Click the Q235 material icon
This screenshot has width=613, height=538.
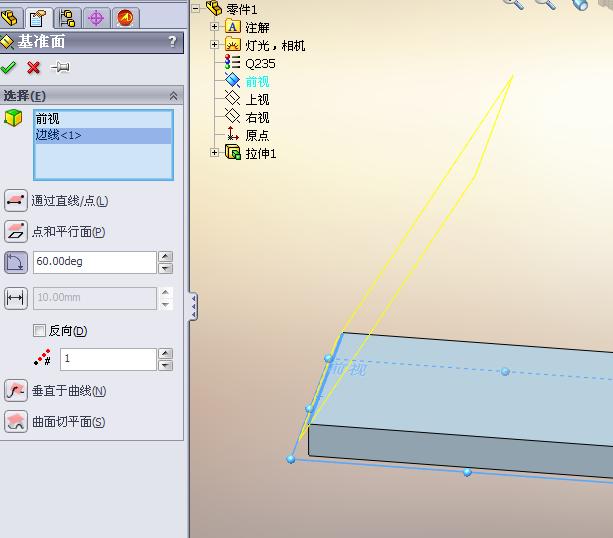[x=233, y=63]
